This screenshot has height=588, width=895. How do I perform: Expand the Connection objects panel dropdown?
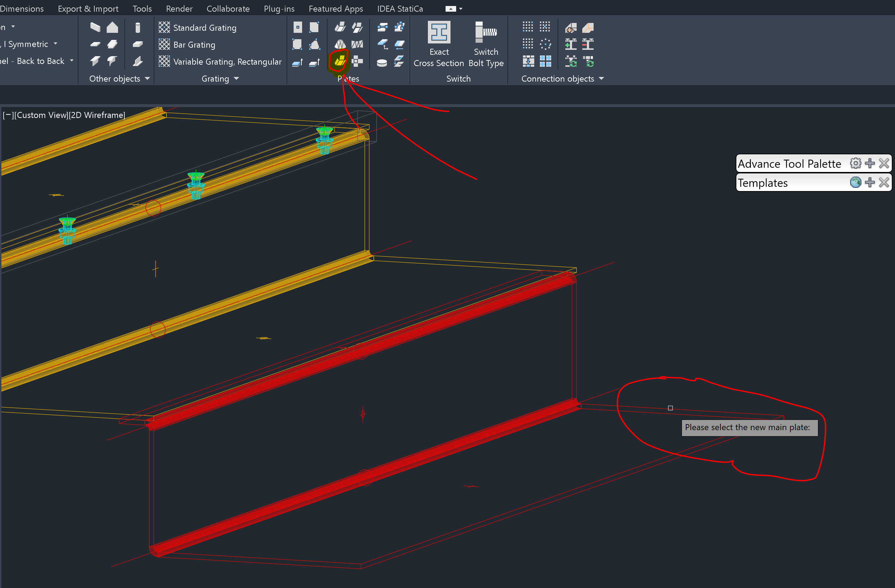[601, 78]
